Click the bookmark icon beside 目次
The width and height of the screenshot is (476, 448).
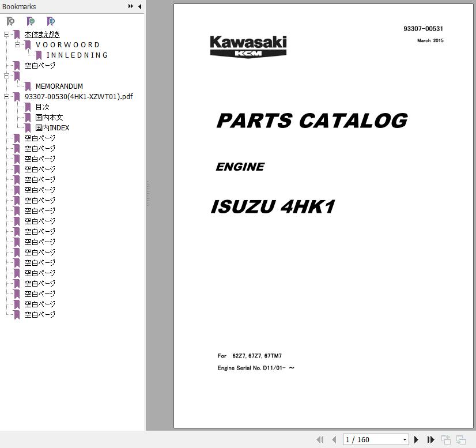(x=28, y=107)
